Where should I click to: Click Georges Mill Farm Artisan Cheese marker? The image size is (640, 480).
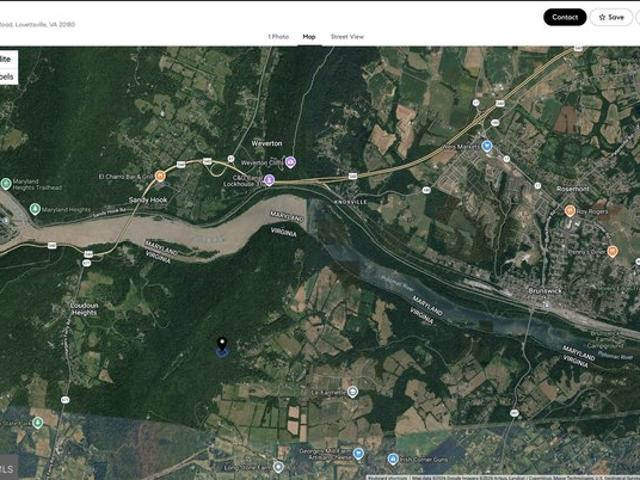(358, 453)
